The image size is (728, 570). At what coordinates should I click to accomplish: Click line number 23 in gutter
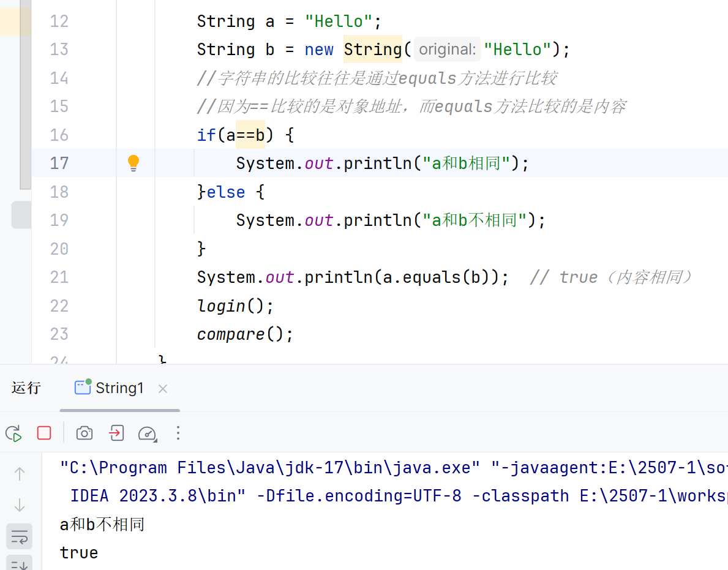click(x=59, y=334)
